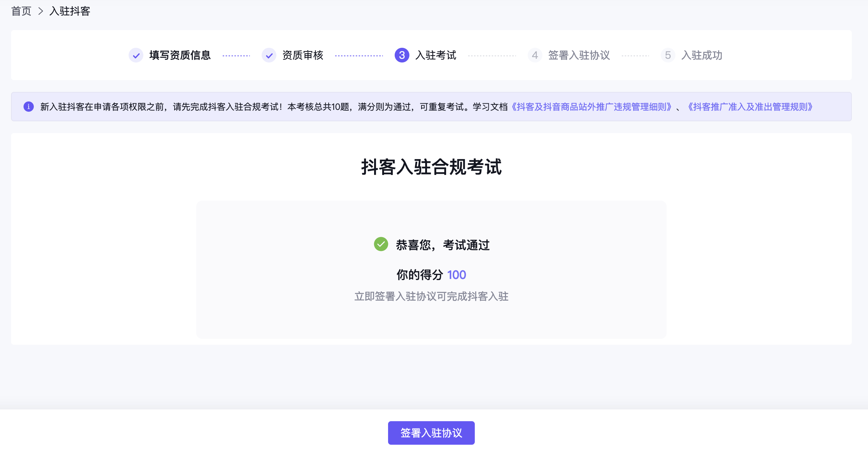Screen dimensions: 868x455
Task: Click the score value 100
Action: (456, 275)
